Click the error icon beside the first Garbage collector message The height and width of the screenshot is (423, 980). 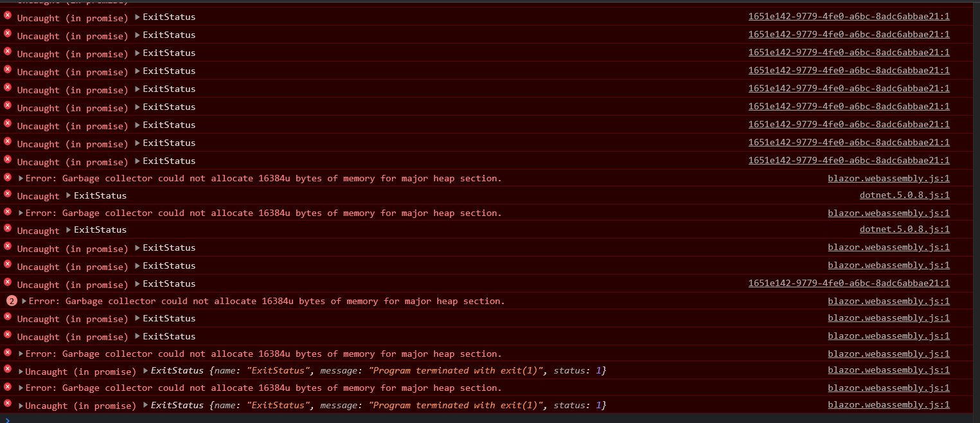pyautogui.click(x=7, y=178)
